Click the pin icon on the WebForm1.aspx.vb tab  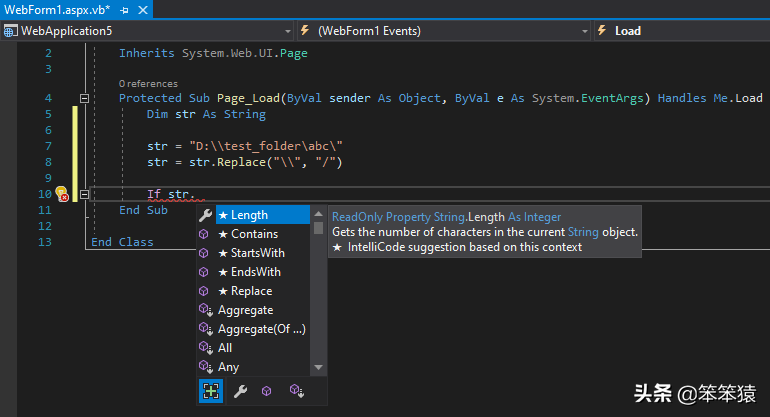124,9
